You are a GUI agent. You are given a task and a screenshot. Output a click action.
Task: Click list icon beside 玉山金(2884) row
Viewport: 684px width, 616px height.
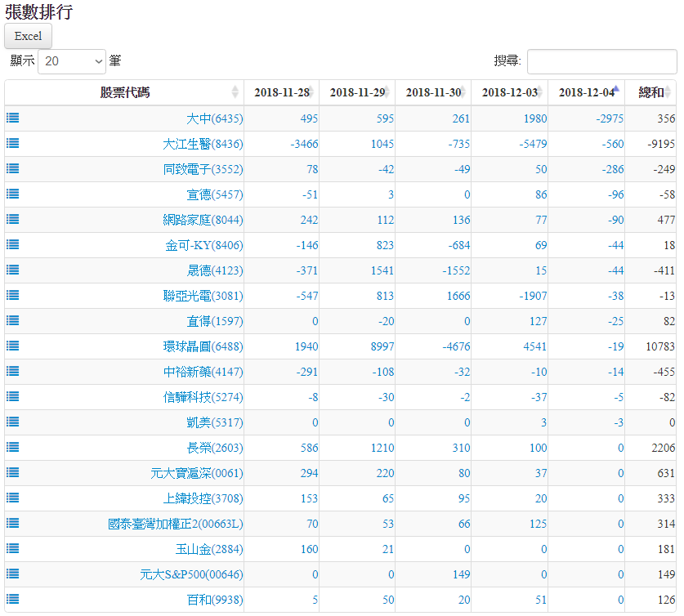point(13,548)
